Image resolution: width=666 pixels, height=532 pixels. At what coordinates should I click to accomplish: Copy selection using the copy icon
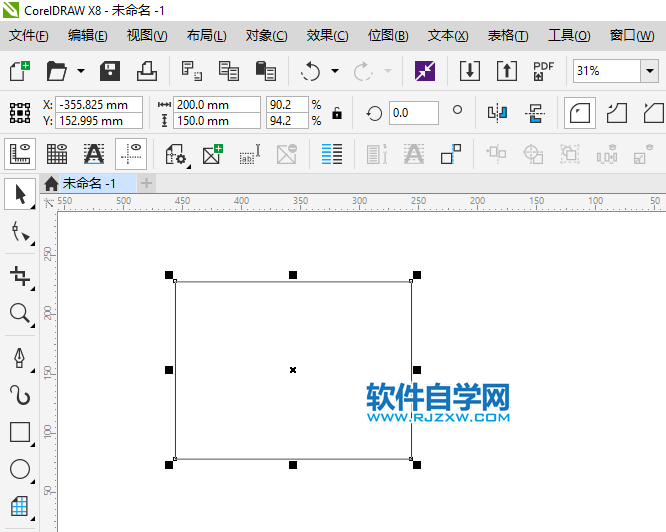229,71
